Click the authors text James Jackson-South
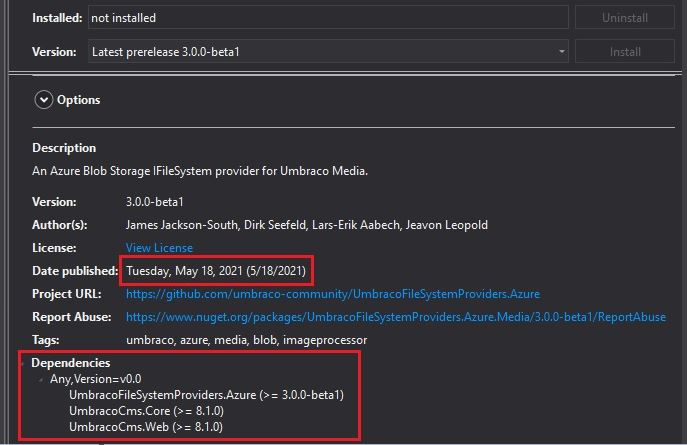 click(x=182, y=225)
